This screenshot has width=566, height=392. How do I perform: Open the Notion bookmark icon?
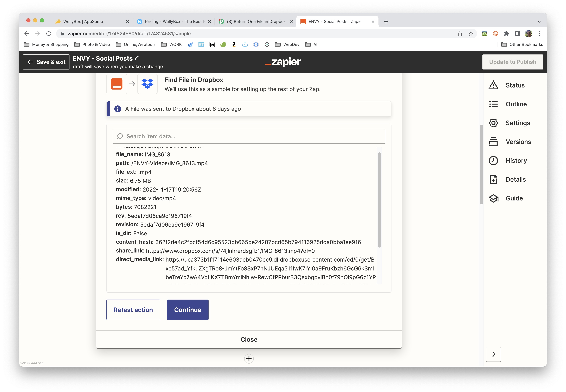[212, 45]
